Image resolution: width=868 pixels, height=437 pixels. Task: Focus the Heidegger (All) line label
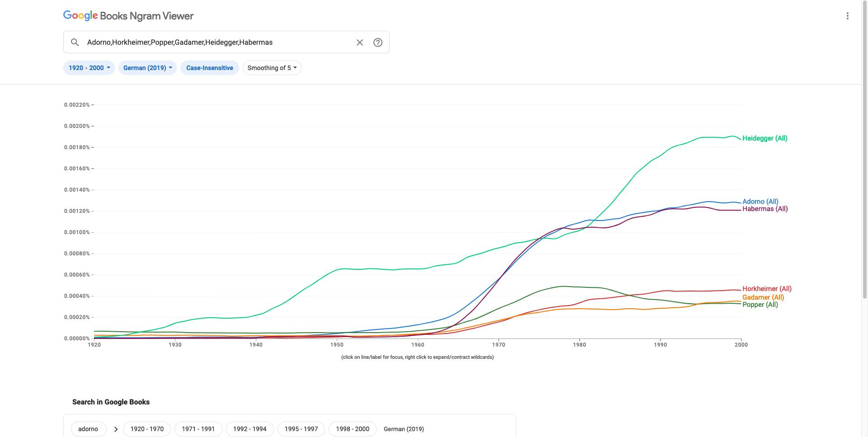click(765, 138)
